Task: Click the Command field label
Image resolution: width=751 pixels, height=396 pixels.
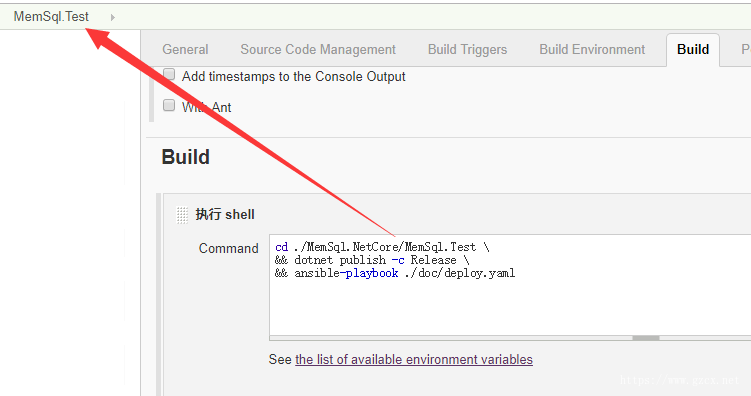Action: point(228,249)
